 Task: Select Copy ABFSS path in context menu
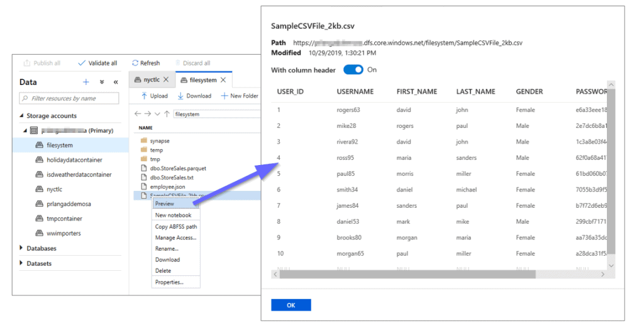pos(175,227)
